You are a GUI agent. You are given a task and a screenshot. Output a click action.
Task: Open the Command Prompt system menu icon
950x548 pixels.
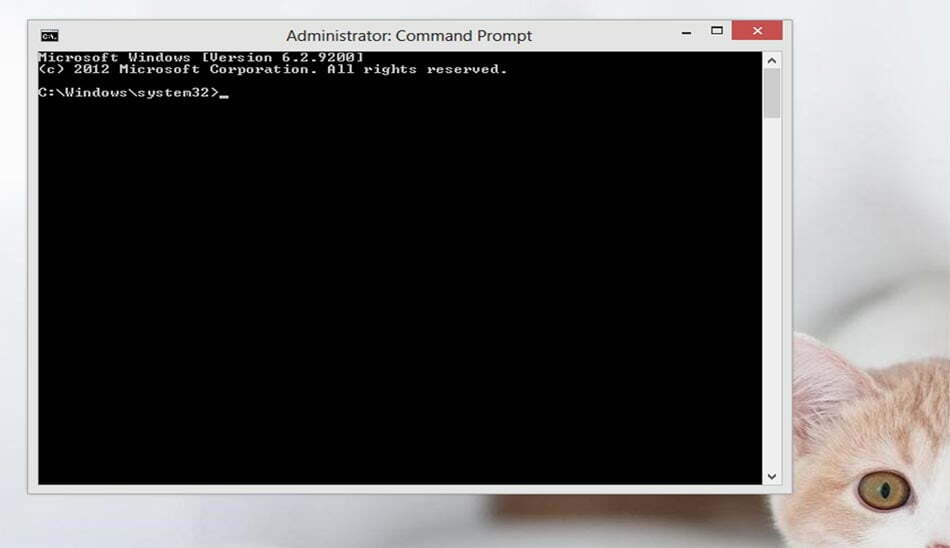(x=50, y=36)
